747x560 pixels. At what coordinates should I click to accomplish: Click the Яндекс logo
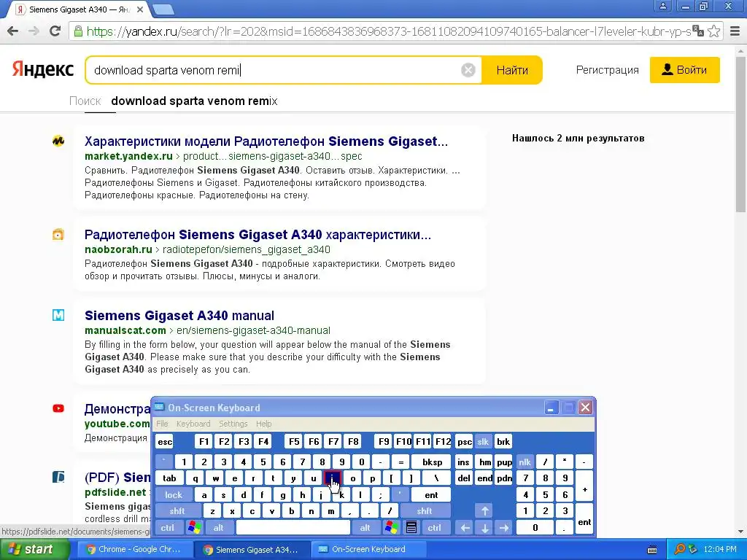(x=43, y=69)
